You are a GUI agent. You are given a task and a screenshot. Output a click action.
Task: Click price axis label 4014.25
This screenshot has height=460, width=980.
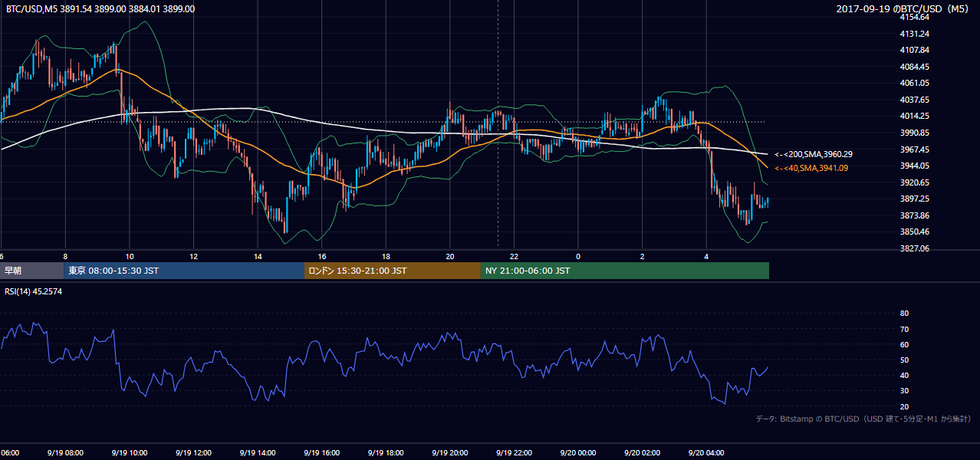915,116
